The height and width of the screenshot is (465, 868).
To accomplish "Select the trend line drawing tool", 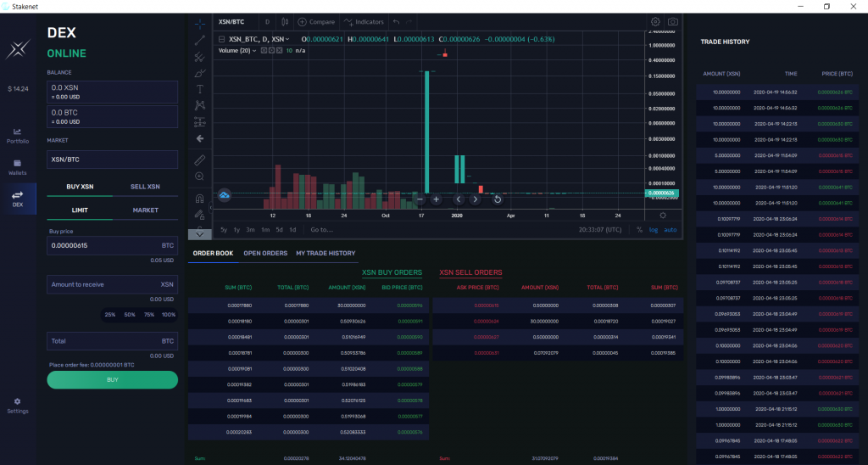I will tap(200, 40).
